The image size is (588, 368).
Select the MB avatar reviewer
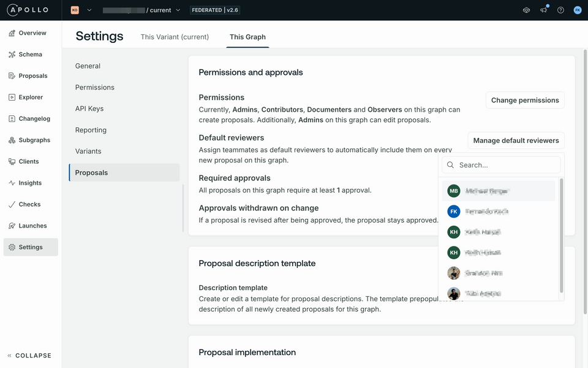click(x=454, y=191)
